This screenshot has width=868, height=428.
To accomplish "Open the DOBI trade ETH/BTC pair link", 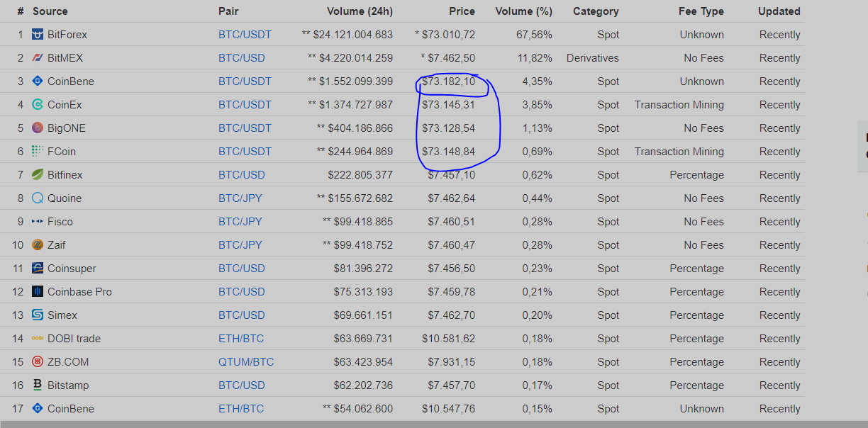I will coord(240,339).
